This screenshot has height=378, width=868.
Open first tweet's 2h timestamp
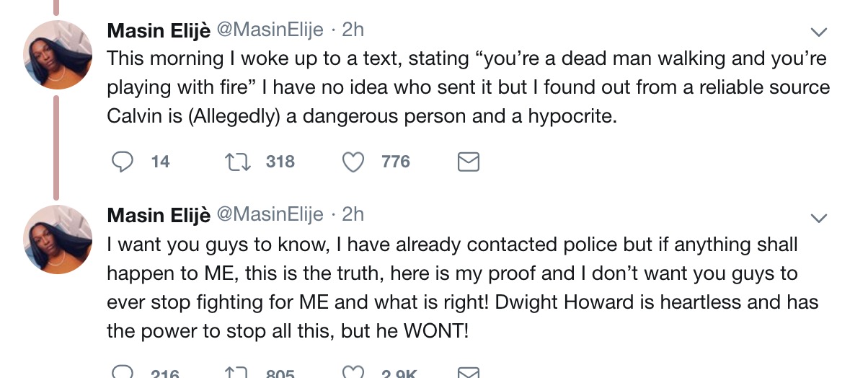point(353,30)
